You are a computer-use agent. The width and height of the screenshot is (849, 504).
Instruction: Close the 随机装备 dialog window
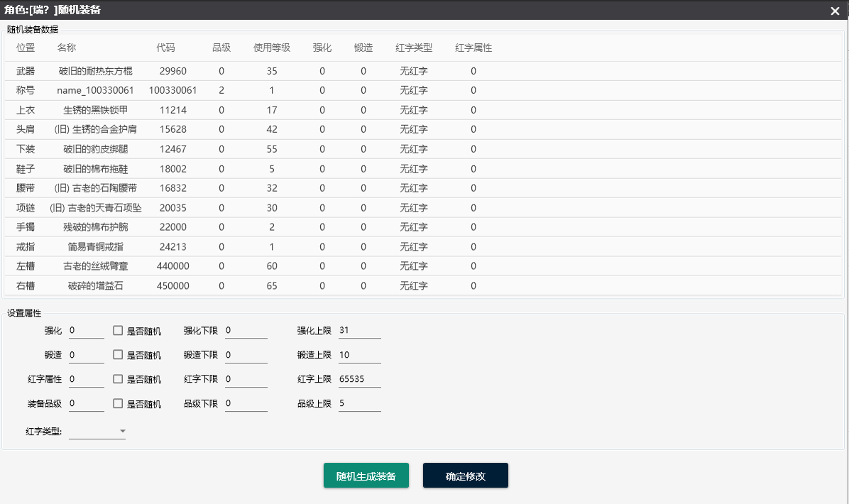click(x=835, y=11)
